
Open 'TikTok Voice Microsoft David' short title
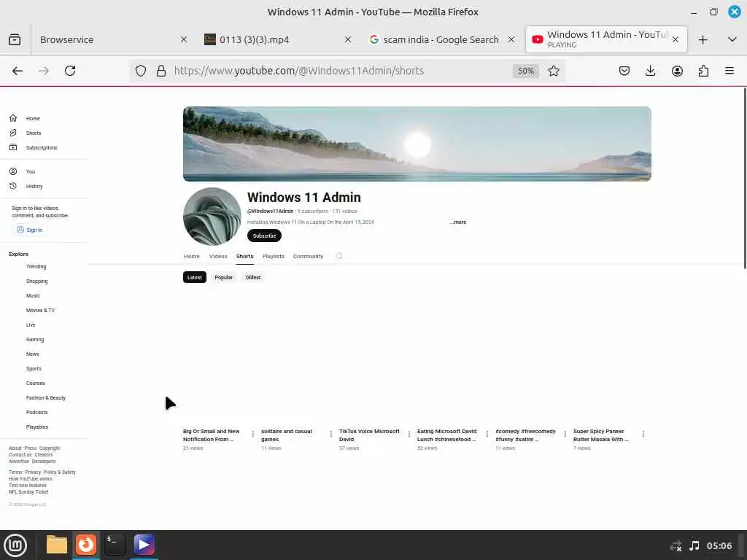(x=369, y=435)
